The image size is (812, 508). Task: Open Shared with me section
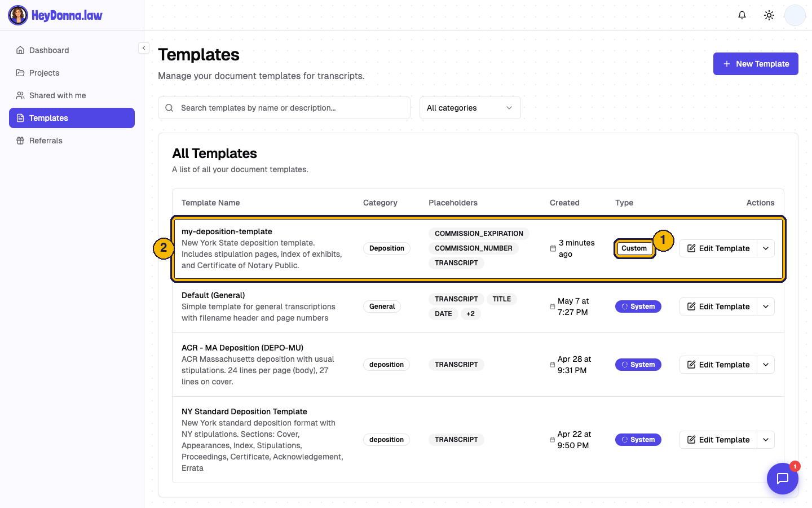pyautogui.click(x=72, y=95)
